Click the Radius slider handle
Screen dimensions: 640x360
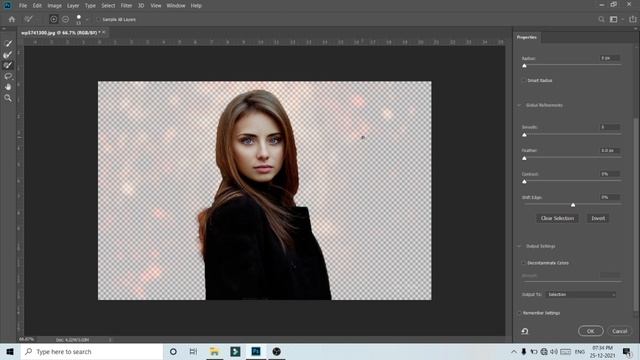(x=524, y=66)
